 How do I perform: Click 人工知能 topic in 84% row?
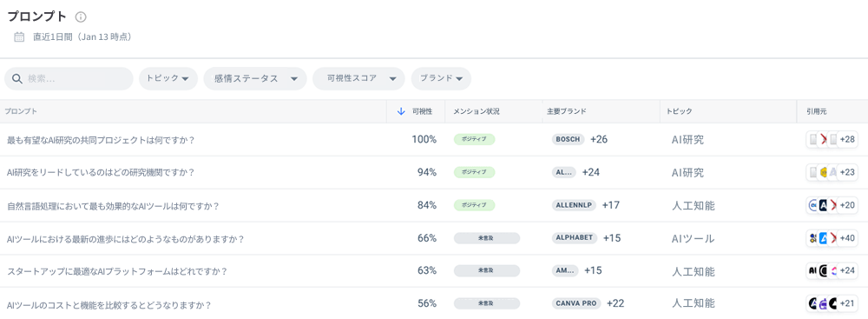coord(693,205)
